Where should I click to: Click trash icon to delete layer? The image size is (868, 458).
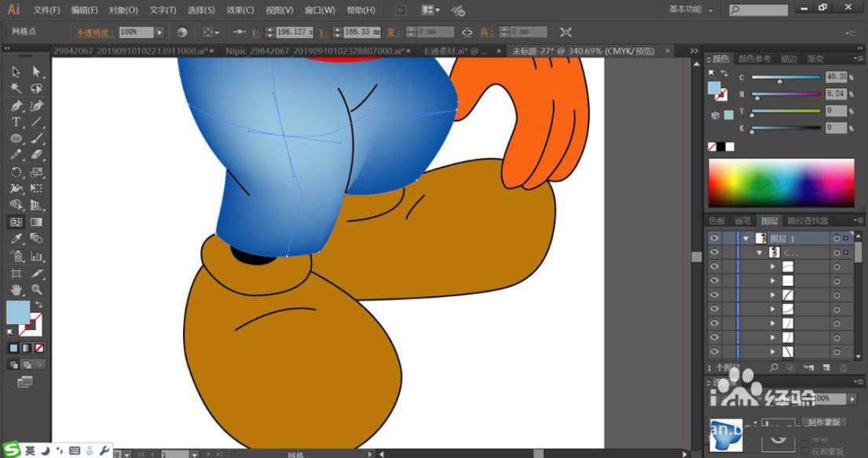[844, 367]
